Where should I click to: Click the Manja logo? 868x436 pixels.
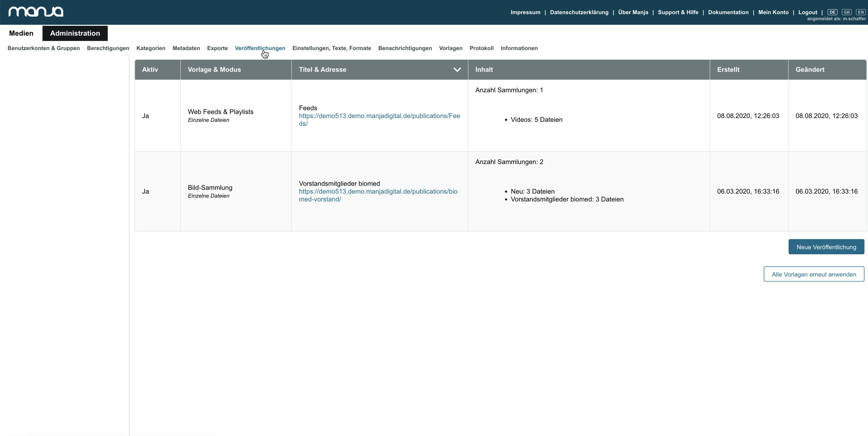pyautogui.click(x=36, y=12)
